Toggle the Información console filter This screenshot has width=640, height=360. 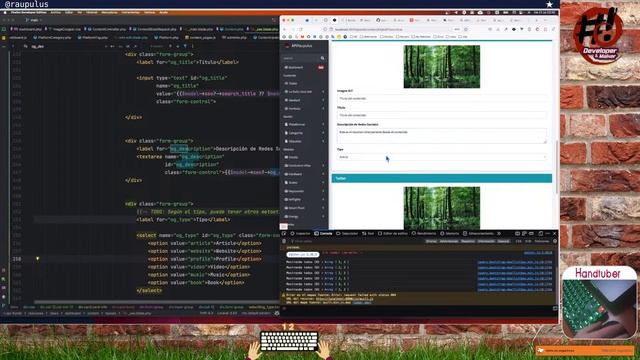pos(486,241)
